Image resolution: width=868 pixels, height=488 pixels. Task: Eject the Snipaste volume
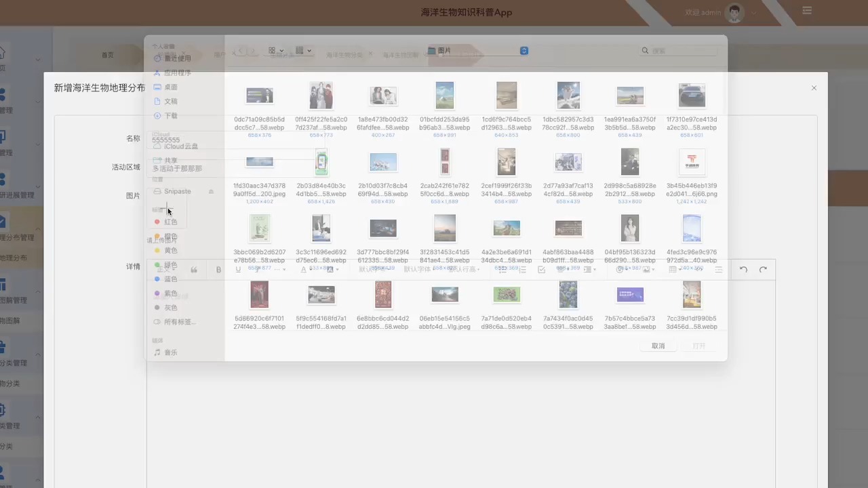coord(211,192)
